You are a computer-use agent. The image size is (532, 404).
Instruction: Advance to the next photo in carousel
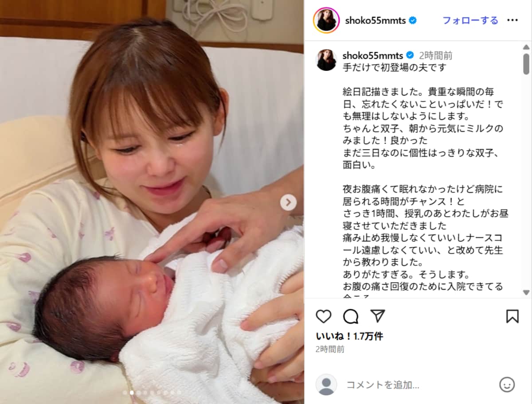pyautogui.click(x=288, y=203)
